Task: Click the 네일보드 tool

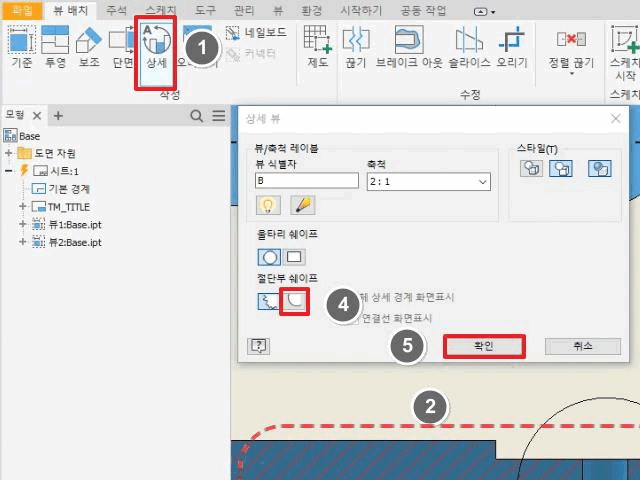Action: click(256, 33)
